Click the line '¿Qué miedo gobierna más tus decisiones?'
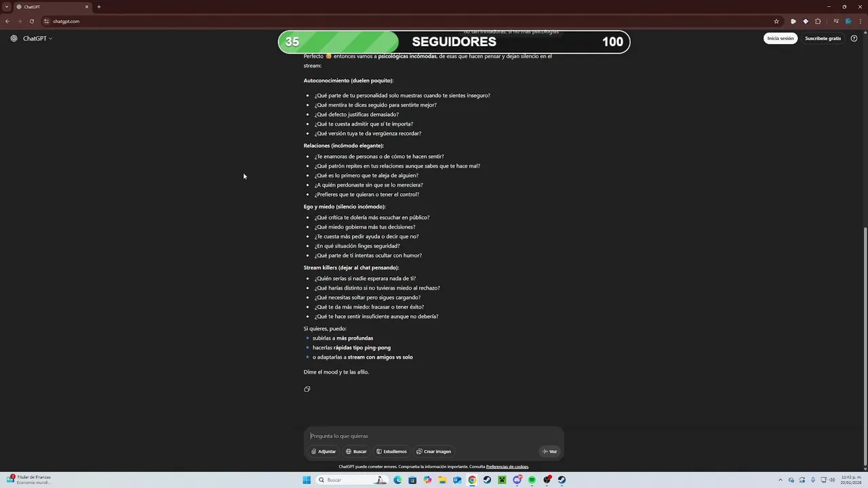The height and width of the screenshot is (488, 868). pos(365,227)
